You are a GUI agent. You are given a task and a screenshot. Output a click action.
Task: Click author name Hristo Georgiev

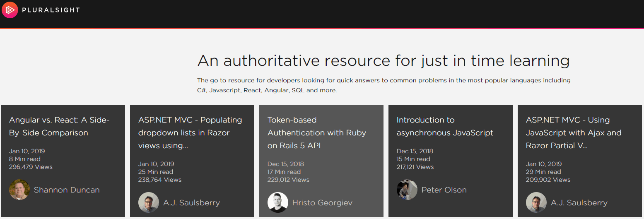(322, 203)
